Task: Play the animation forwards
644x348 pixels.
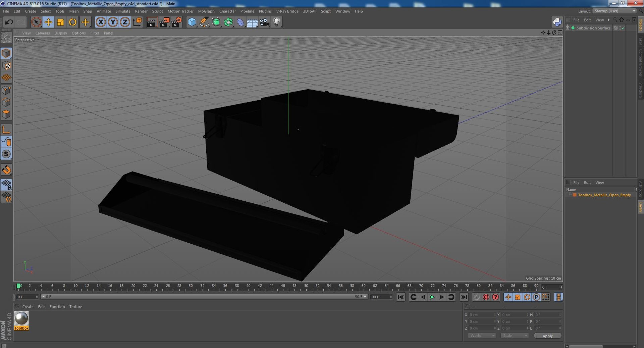Action: [432, 297]
